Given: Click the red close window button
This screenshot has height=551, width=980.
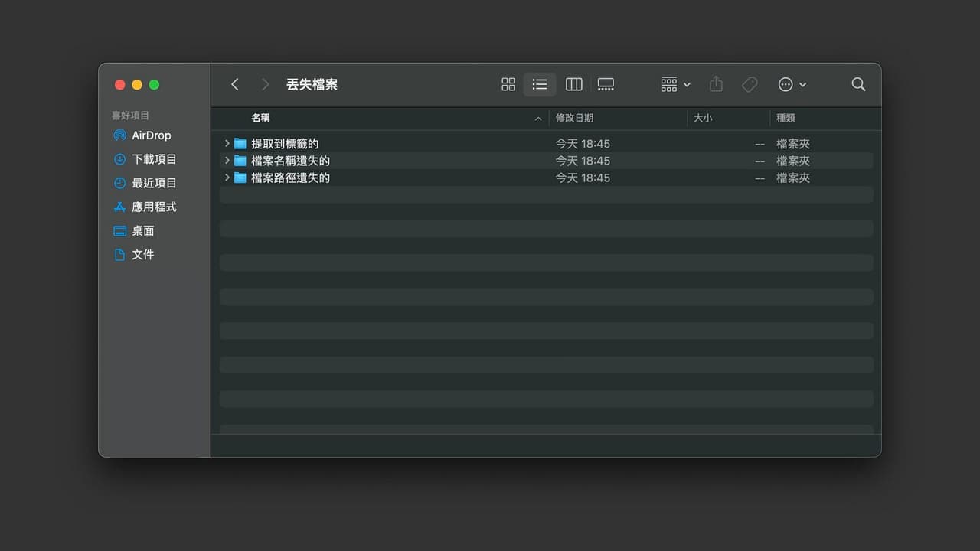Looking at the screenshot, I should point(120,85).
